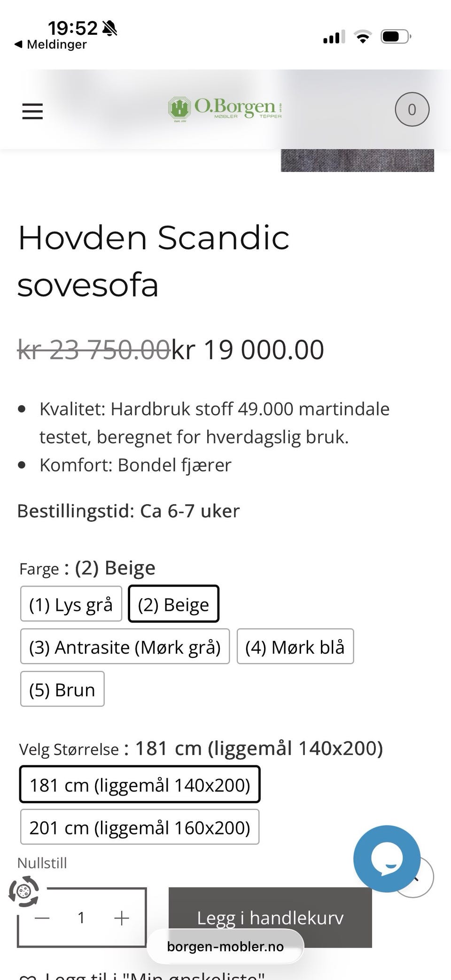The width and height of the screenshot is (451, 980).
Task: Pick the (4) Mørk blå color
Action: pyautogui.click(x=295, y=647)
